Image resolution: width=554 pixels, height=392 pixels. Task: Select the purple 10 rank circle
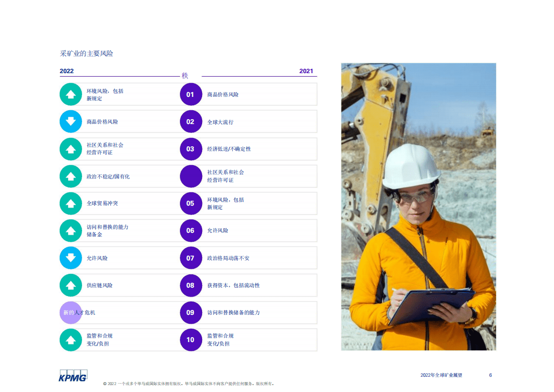pos(191,340)
